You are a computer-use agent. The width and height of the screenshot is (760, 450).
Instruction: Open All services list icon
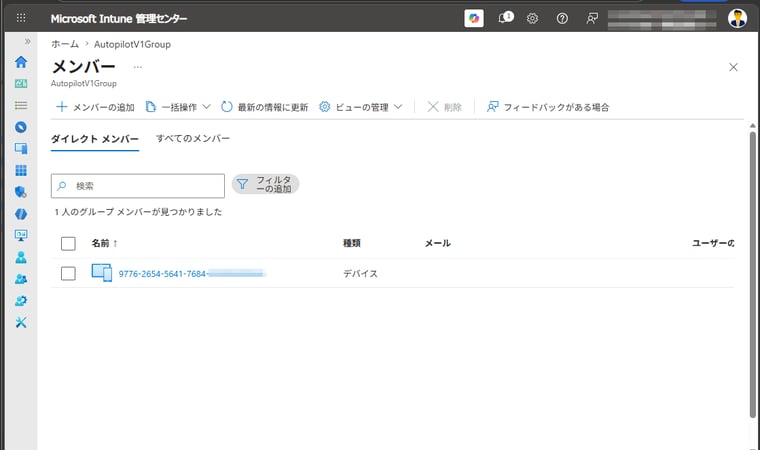[x=21, y=105]
